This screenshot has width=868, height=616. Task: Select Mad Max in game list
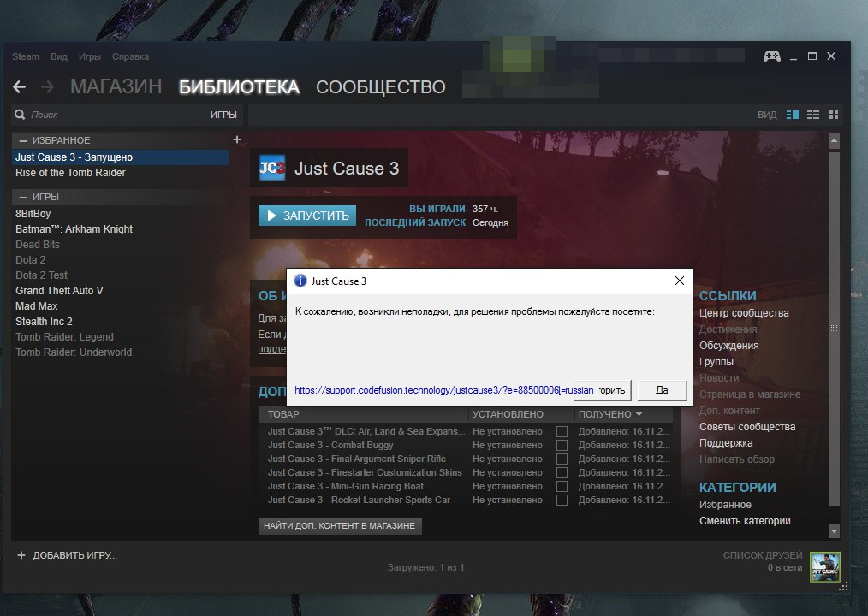[x=37, y=306]
